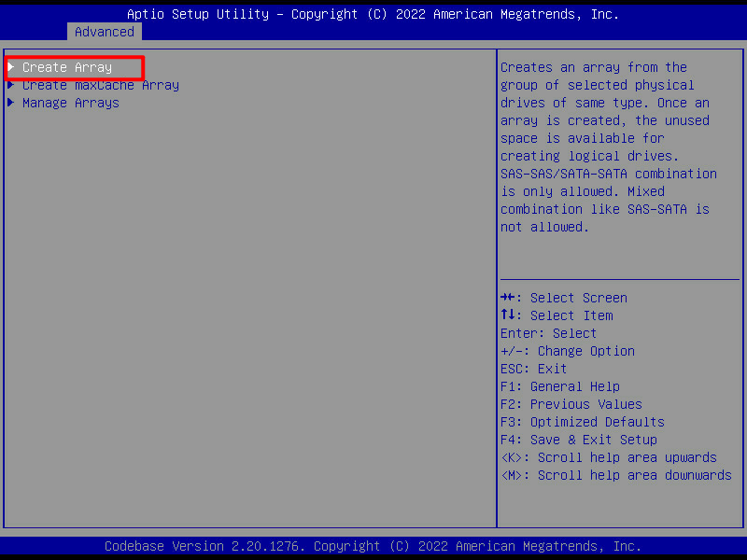Click the arrow beside Create Array
747x560 pixels.
(x=11, y=67)
